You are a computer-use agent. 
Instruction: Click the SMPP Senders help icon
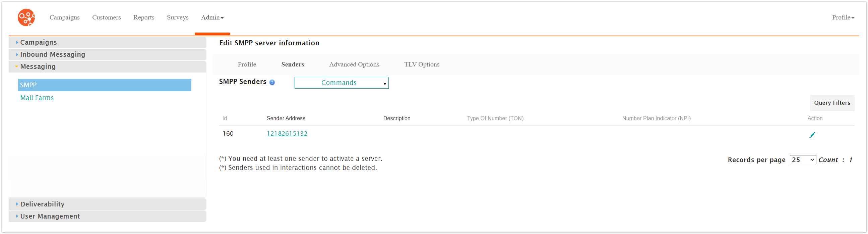(272, 82)
